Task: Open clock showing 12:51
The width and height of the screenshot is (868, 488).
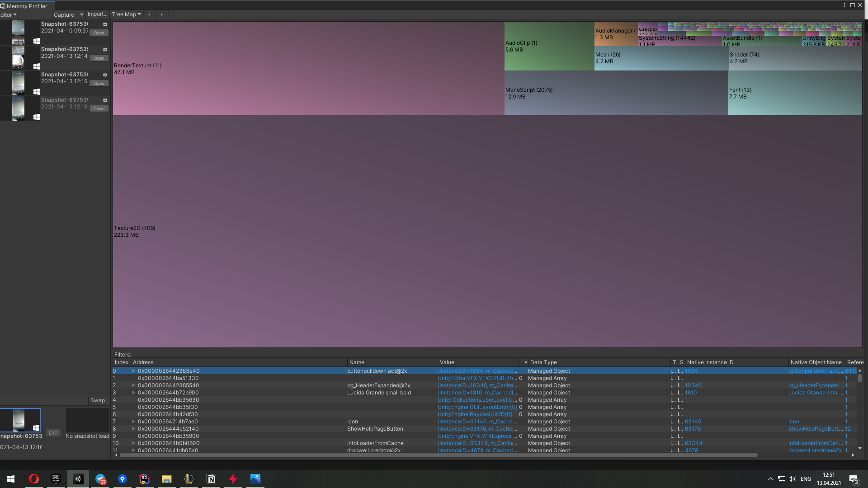Action: point(829,479)
